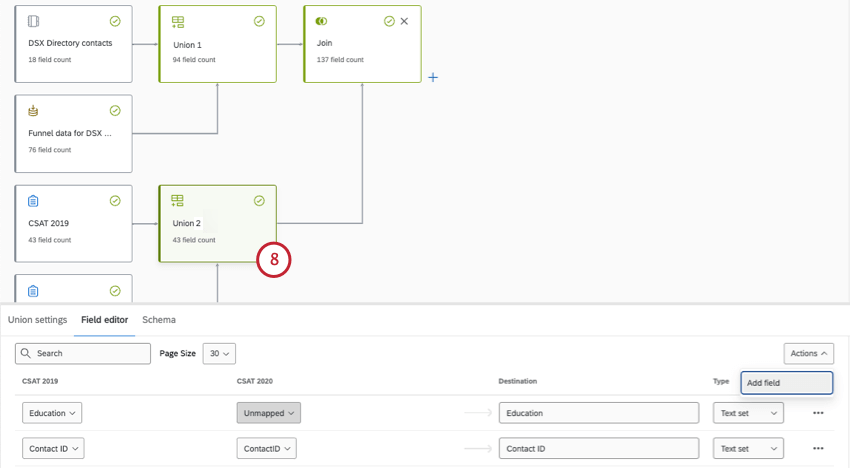The height and width of the screenshot is (468, 850).
Task: Click the Union 2 node table icon
Action: (178, 201)
